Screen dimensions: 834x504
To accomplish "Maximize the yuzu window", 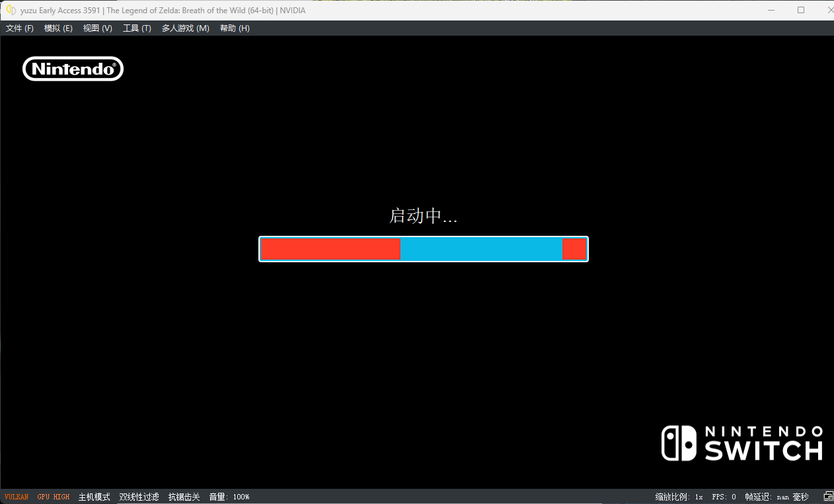I will point(801,10).
